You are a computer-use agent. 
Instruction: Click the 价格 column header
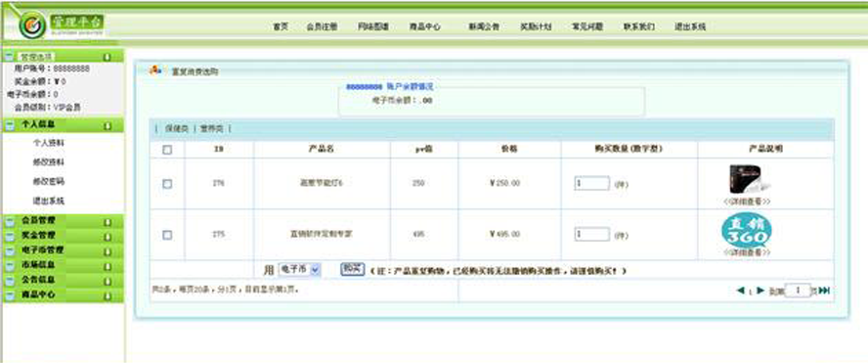pos(509,149)
